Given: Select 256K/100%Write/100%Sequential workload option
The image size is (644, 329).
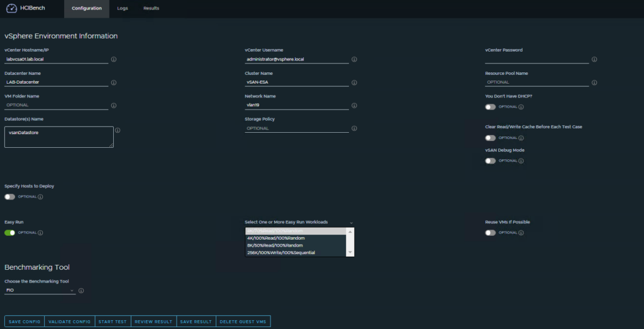Looking at the screenshot, I should click(281, 253).
